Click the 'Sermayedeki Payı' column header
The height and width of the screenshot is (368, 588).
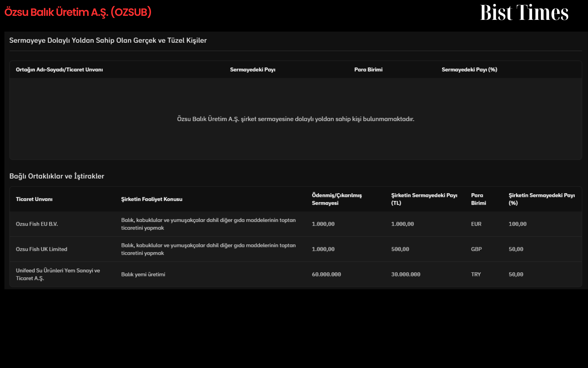(x=252, y=70)
